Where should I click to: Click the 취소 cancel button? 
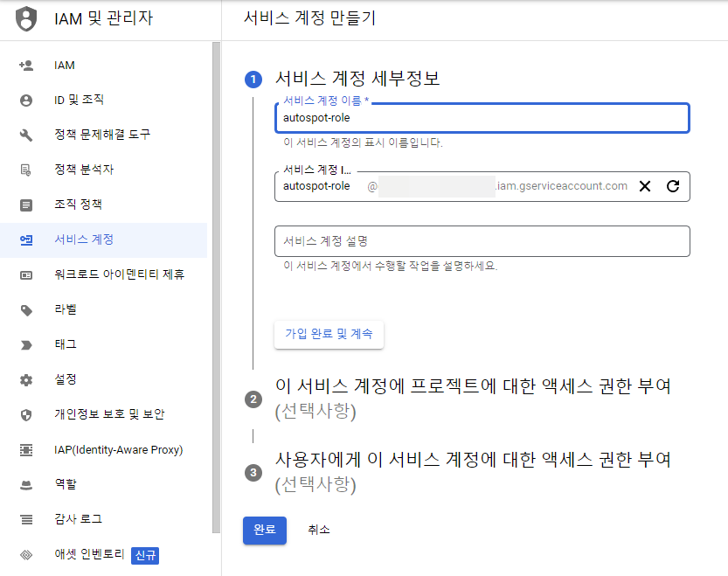[x=319, y=530]
